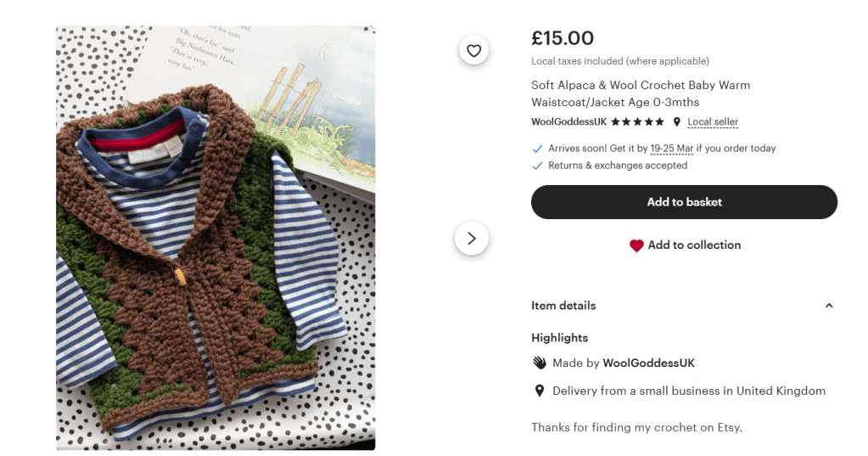
Task: Click the crochet baby waistcoat photo
Action: pos(216,238)
